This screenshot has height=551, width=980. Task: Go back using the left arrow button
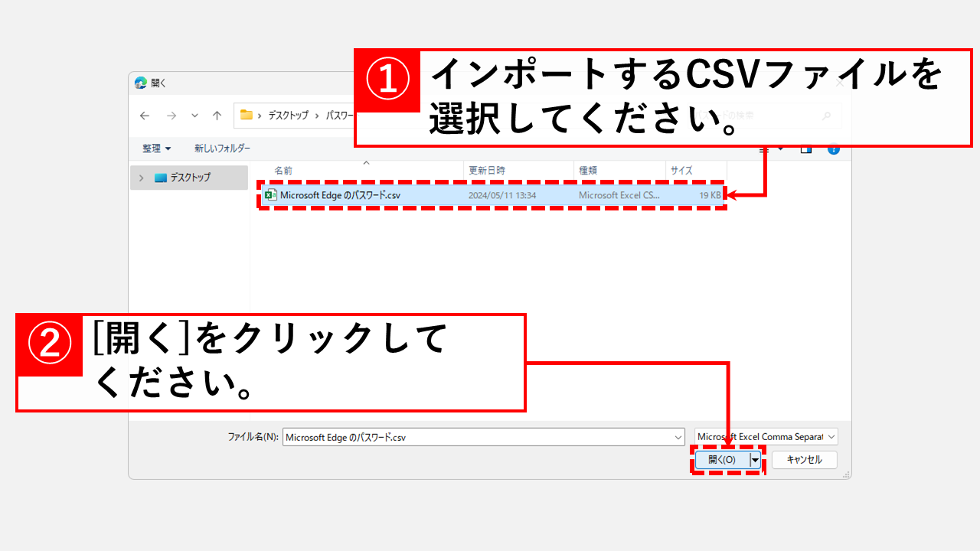145,116
